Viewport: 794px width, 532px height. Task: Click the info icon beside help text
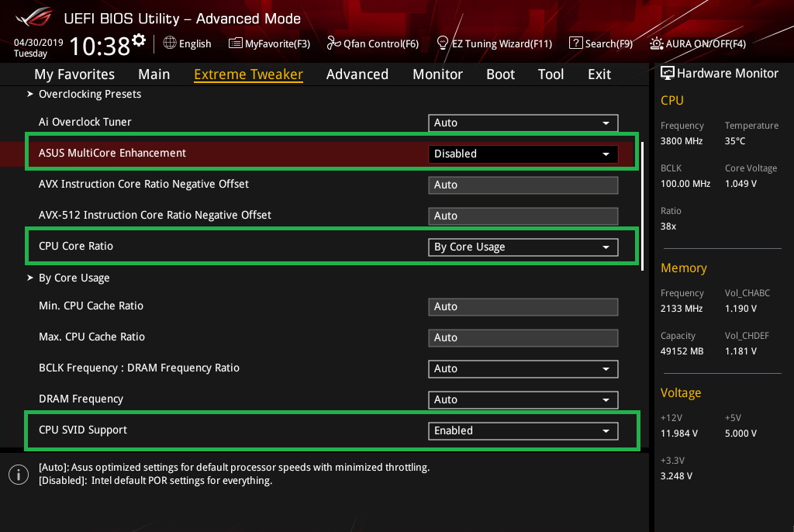pos(19,475)
